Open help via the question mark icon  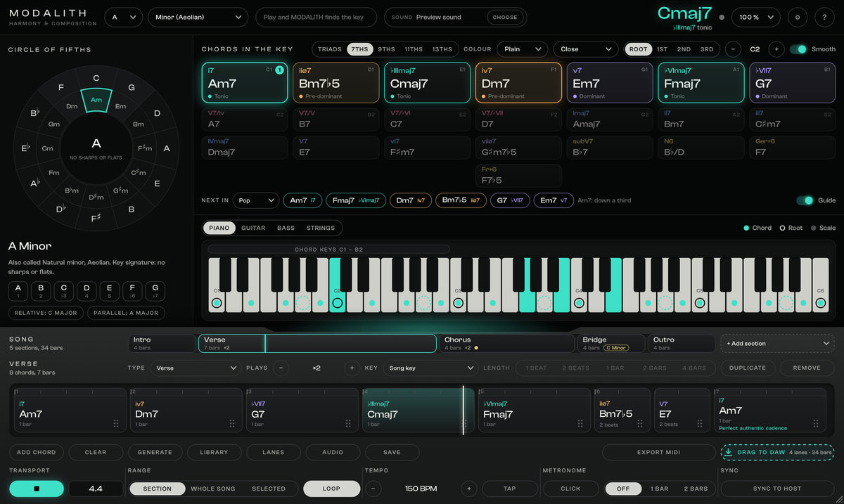pos(824,17)
